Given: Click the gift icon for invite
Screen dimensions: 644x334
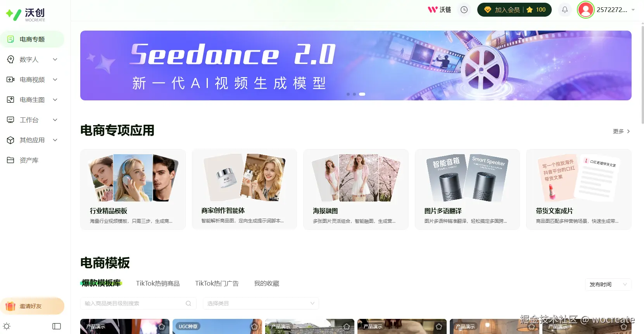Looking at the screenshot, I should tap(10, 306).
